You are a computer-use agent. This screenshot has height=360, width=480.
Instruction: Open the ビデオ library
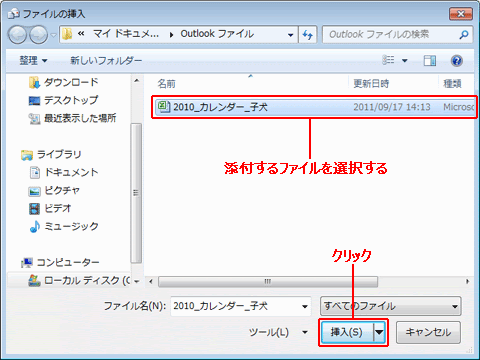click(x=50, y=208)
